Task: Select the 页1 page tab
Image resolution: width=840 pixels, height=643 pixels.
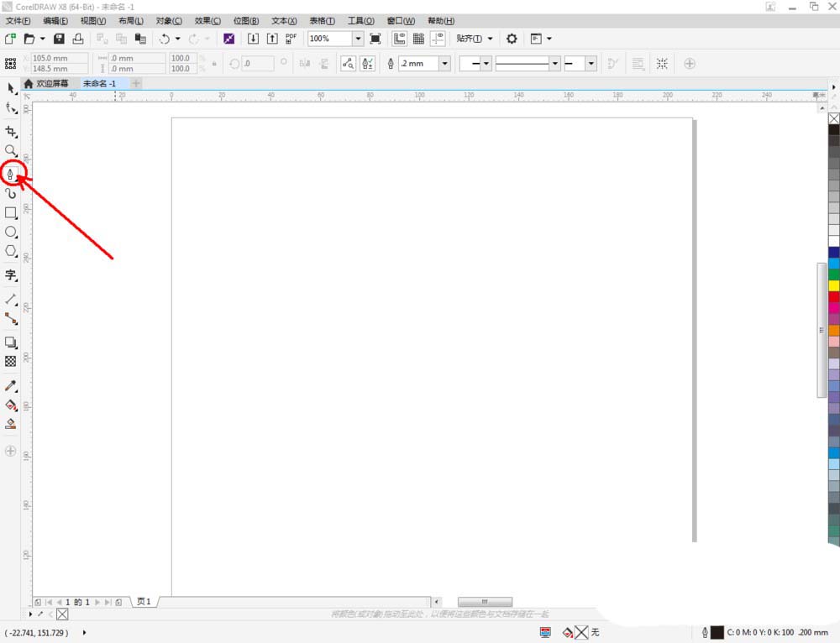Action: point(144,602)
